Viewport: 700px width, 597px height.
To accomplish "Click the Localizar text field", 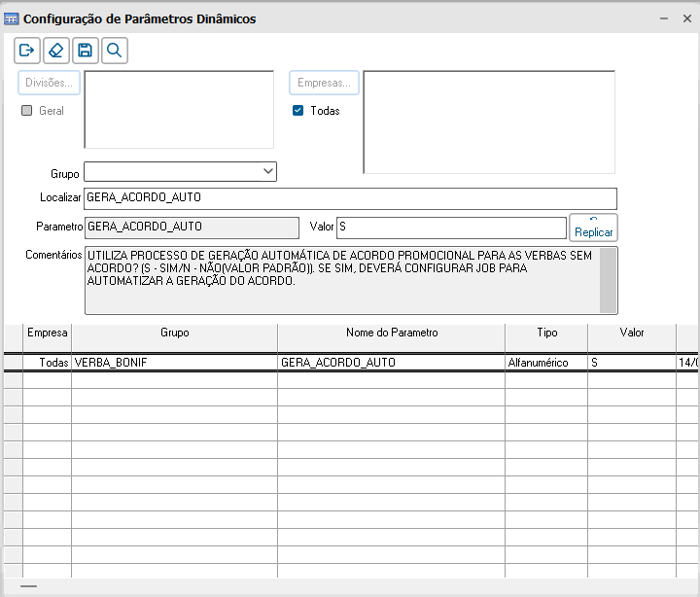I will [x=350, y=198].
